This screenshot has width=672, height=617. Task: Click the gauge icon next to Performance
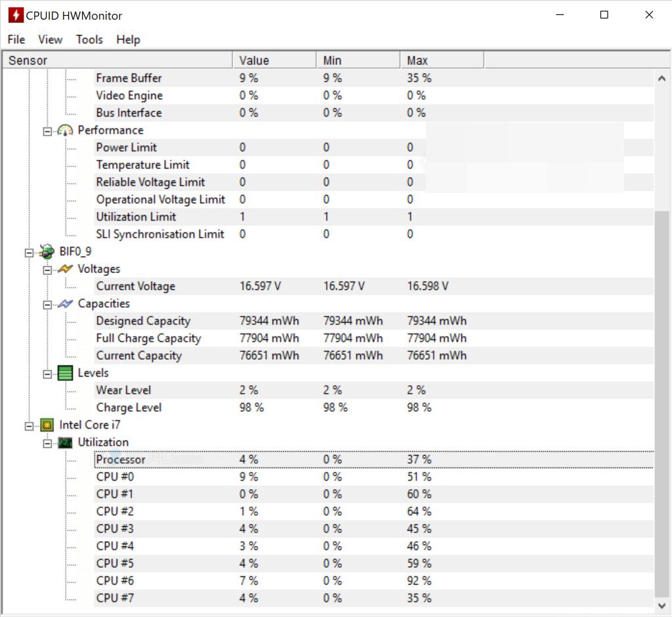(66, 130)
